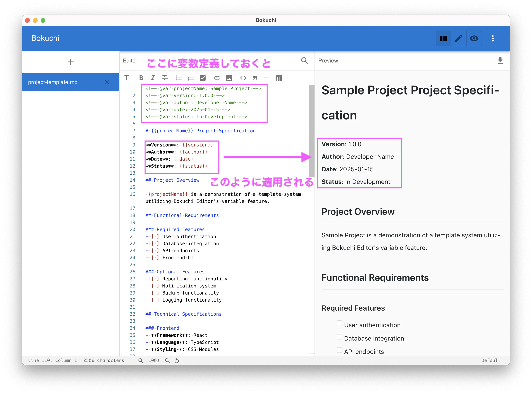Click the 2506 characters count

(x=104, y=360)
